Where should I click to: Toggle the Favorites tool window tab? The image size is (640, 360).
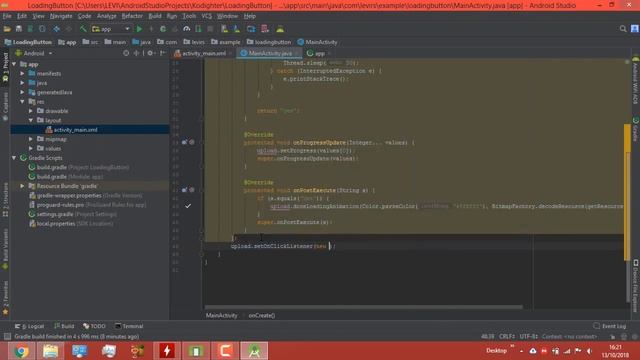coord(5,298)
